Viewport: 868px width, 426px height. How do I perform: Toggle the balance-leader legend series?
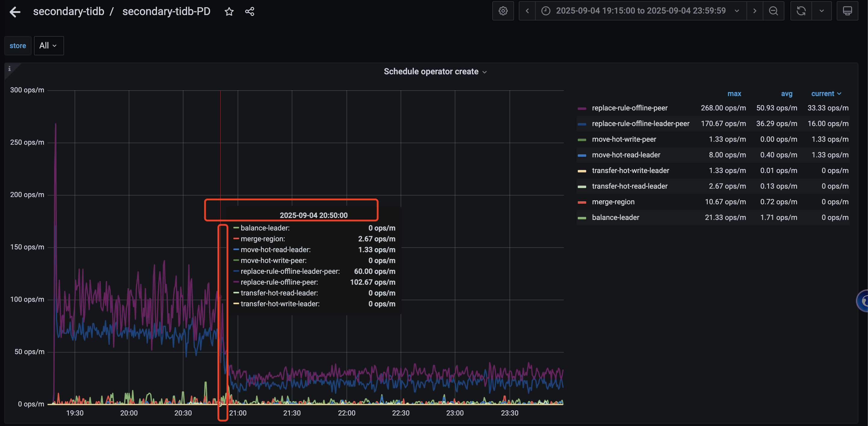pyautogui.click(x=615, y=218)
